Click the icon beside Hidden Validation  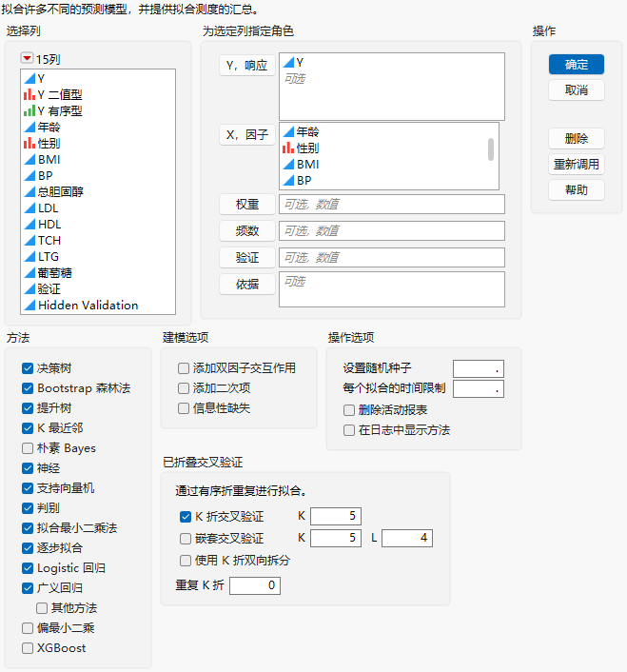[29, 306]
